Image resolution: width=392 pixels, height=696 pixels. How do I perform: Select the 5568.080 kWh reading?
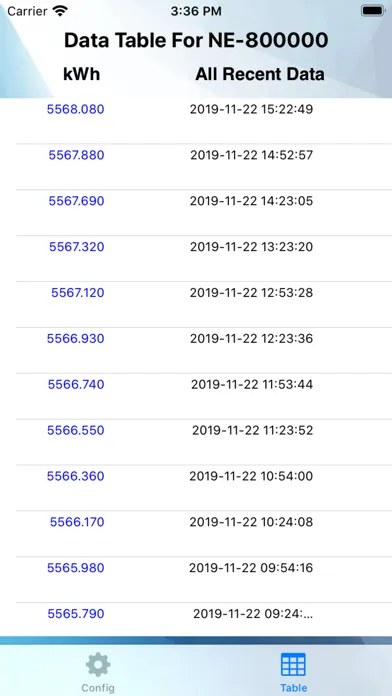click(75, 109)
